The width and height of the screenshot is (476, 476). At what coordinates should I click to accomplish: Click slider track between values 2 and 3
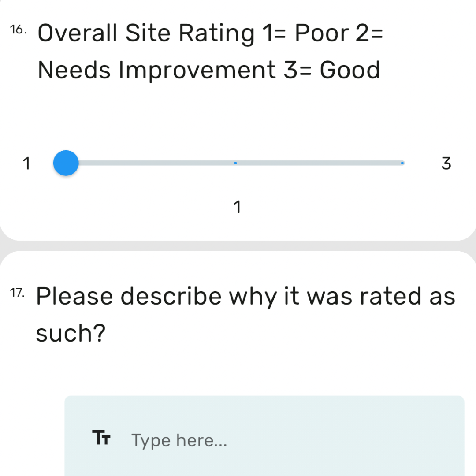pos(319,163)
